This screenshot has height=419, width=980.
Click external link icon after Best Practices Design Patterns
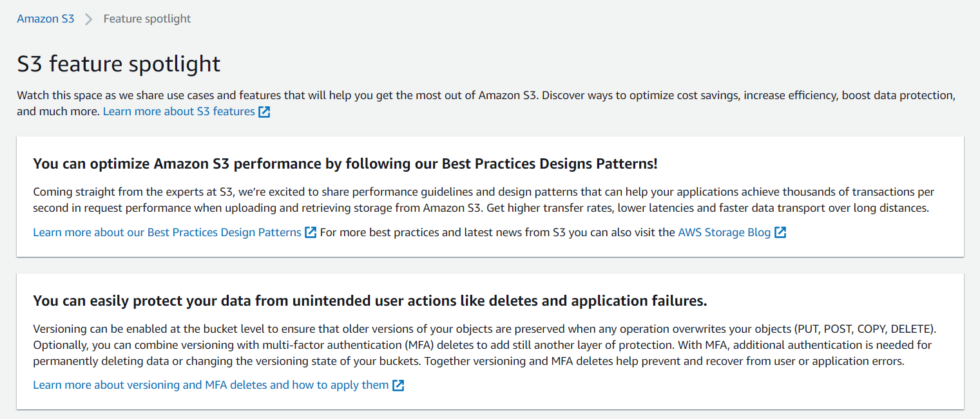pyautogui.click(x=311, y=232)
